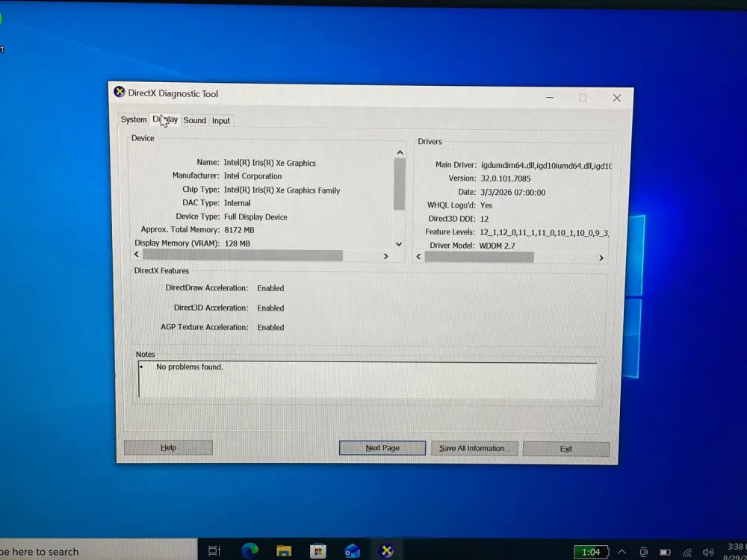The image size is (747, 560).
Task: Click Device list scroll down arrow
Action: (x=399, y=244)
